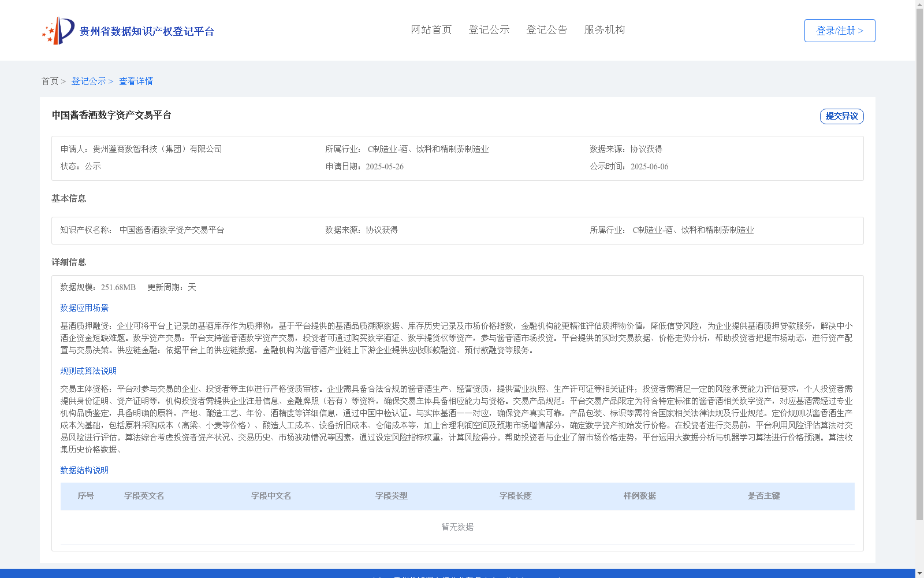
Task: Select 更新周期：天 text
Action: (172, 287)
